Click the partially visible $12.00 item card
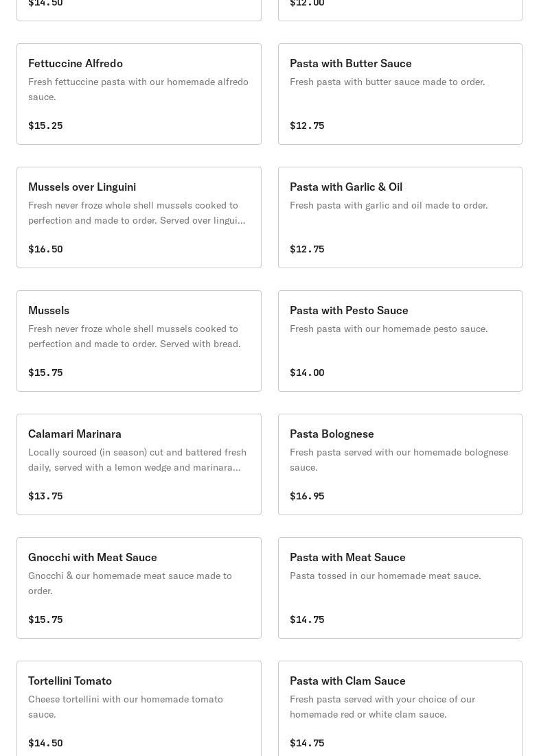Image resolution: width=539 pixels, height=756 pixels. coord(400,8)
